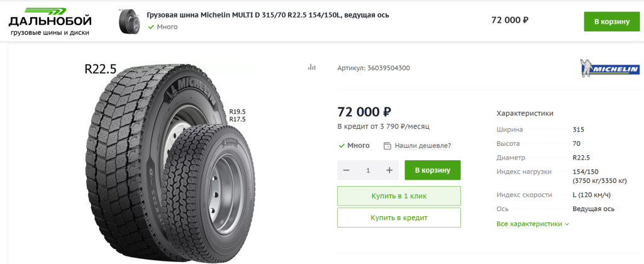Click the quantity input field
644x264 pixels.
[x=368, y=170]
